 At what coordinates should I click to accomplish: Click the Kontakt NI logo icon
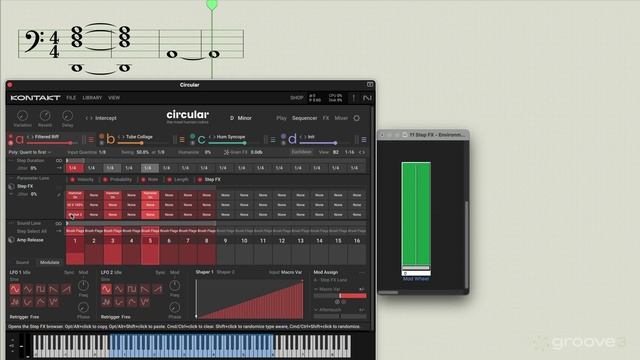click(x=367, y=98)
